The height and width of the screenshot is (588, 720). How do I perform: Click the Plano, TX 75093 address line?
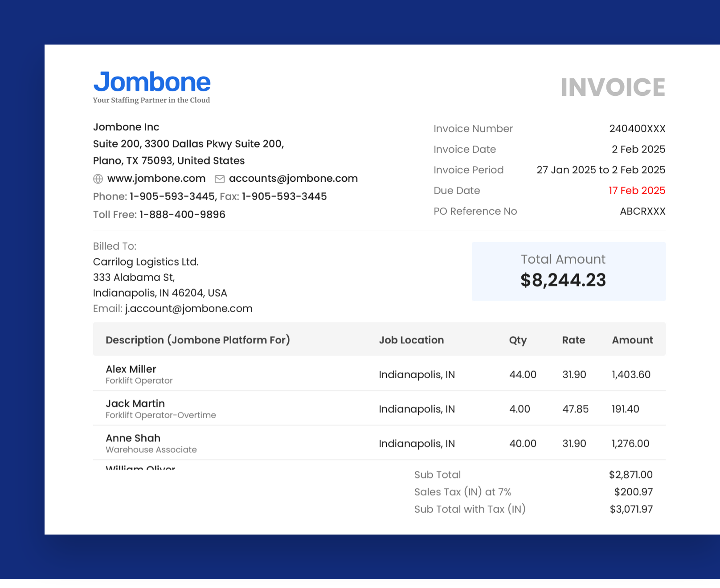169,161
